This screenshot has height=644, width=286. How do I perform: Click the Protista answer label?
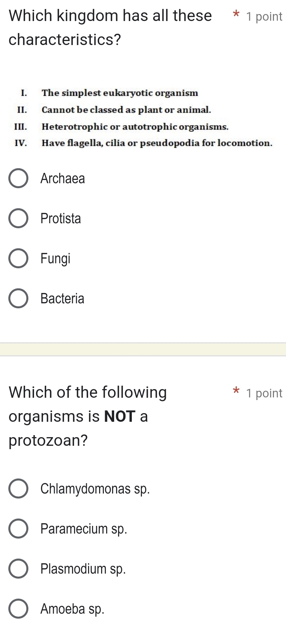coord(60,219)
